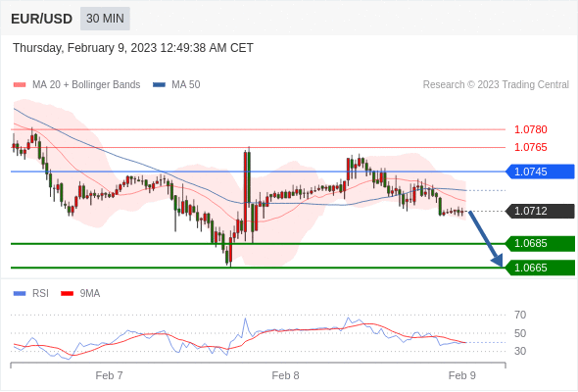
Task: Click the EUR/USD pair title
Action: [x=42, y=19]
